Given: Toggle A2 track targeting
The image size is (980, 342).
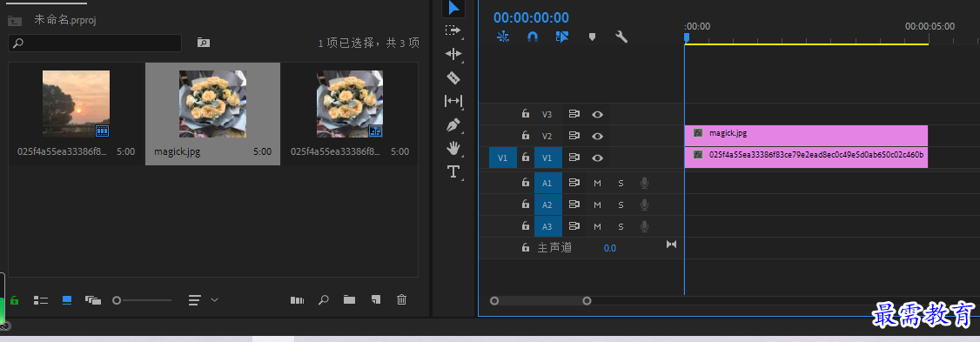Looking at the screenshot, I should [547, 205].
